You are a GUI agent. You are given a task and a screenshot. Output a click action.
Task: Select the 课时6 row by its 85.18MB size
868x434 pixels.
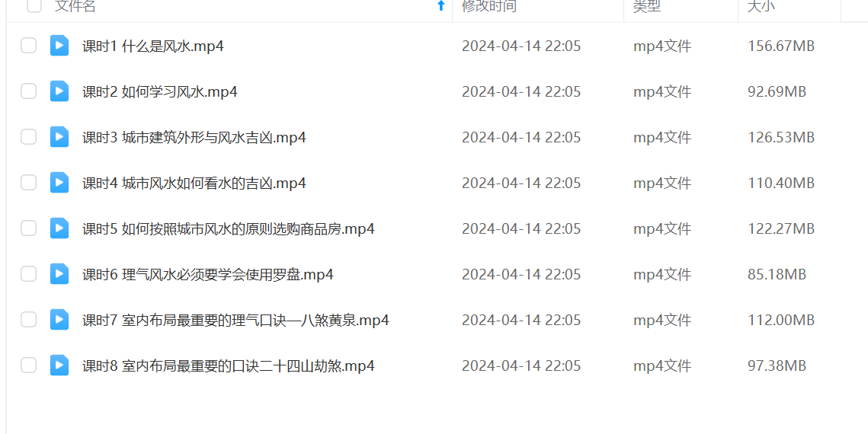pos(777,274)
